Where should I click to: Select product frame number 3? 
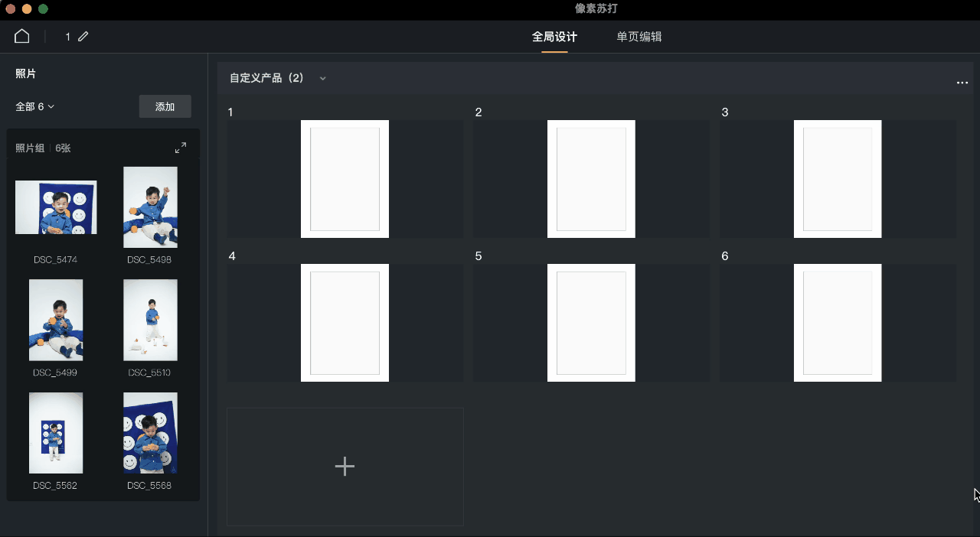(838, 178)
